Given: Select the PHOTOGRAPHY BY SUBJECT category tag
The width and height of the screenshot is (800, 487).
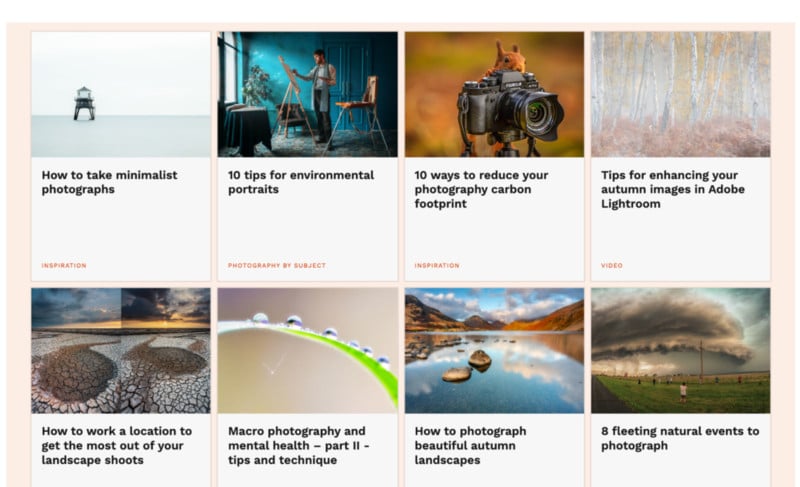Looking at the screenshot, I should click(x=277, y=266).
